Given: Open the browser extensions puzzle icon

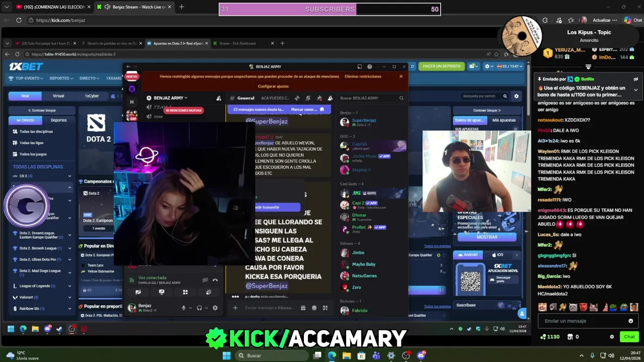Looking at the screenshot, I should [545, 20].
